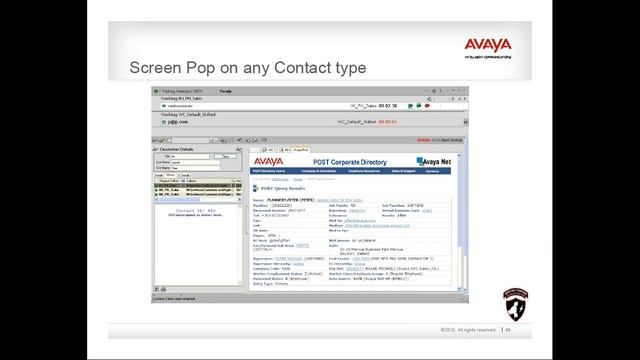This screenshot has width=640, height=360.
Task: Open the Sales & Support menu
Action: click(x=403, y=171)
